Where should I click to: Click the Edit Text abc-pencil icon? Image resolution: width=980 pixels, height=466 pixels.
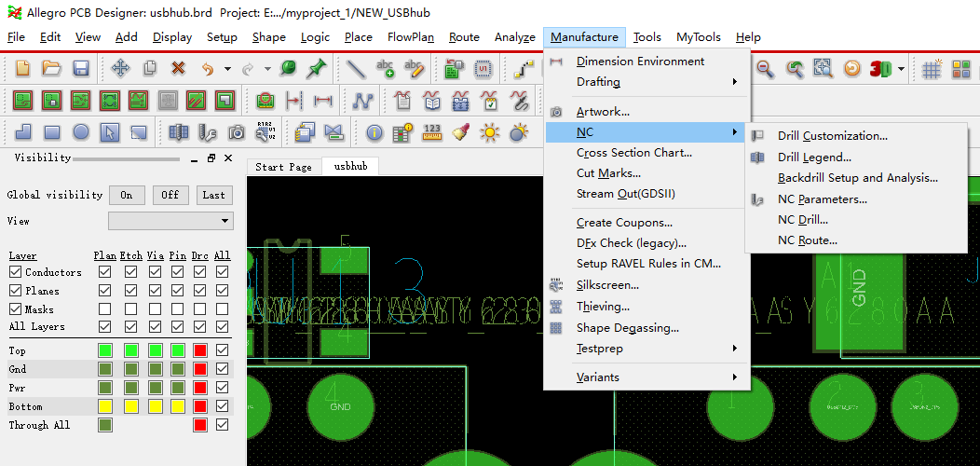[414, 68]
